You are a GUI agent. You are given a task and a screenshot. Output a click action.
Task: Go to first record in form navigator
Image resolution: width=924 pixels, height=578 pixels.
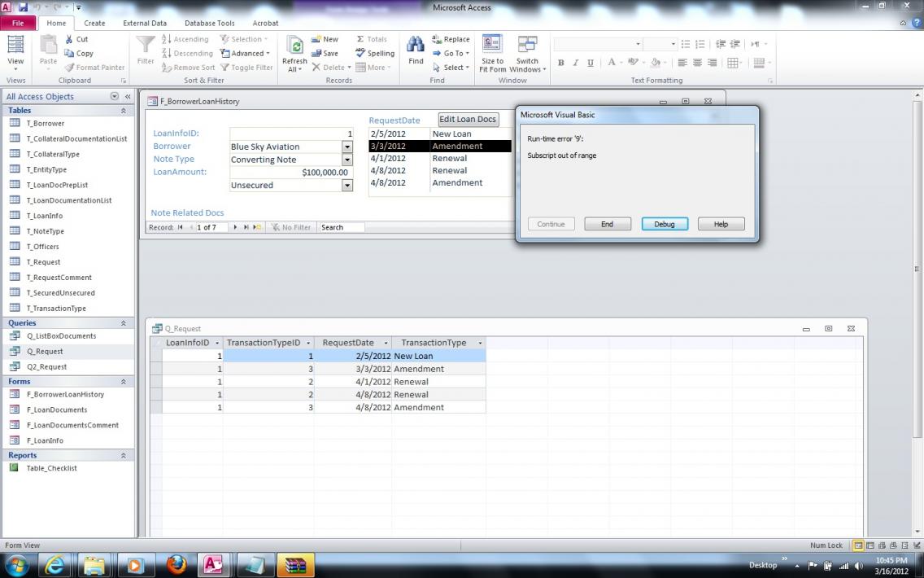(x=181, y=227)
